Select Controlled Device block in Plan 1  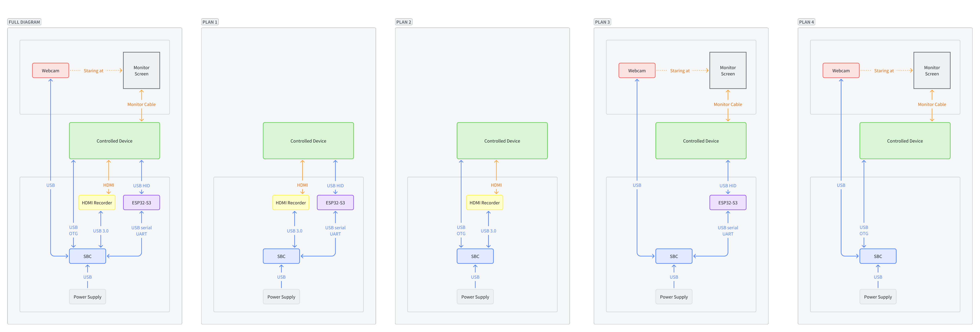[x=308, y=141]
